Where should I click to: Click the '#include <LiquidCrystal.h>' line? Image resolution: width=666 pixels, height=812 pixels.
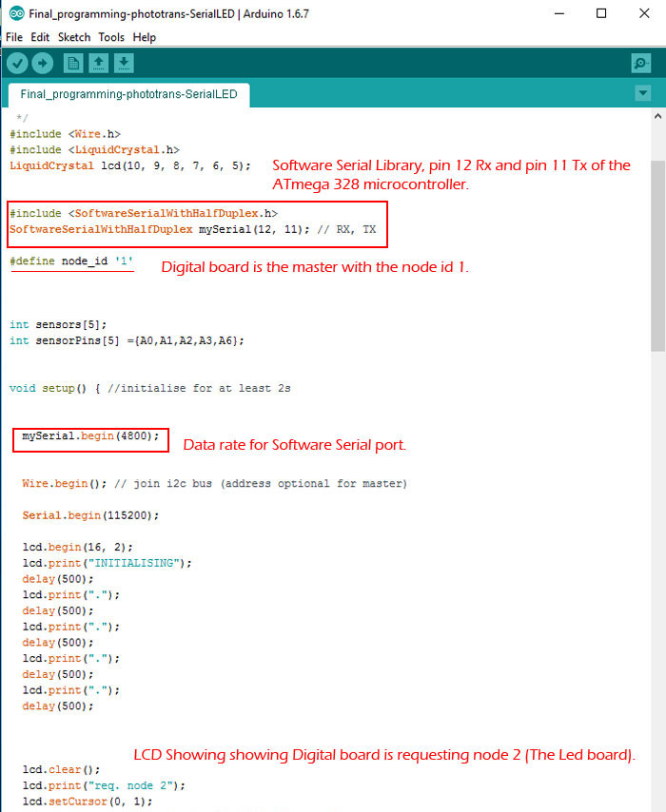pos(95,149)
